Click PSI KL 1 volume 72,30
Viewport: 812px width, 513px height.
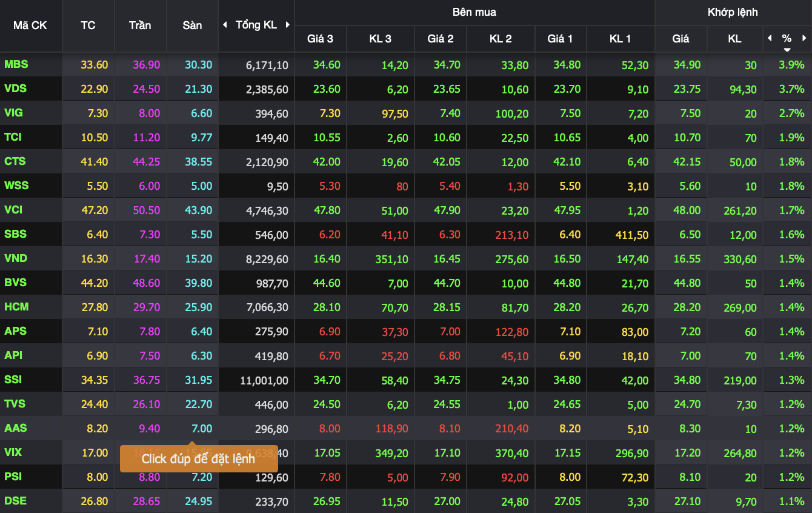[634, 478]
